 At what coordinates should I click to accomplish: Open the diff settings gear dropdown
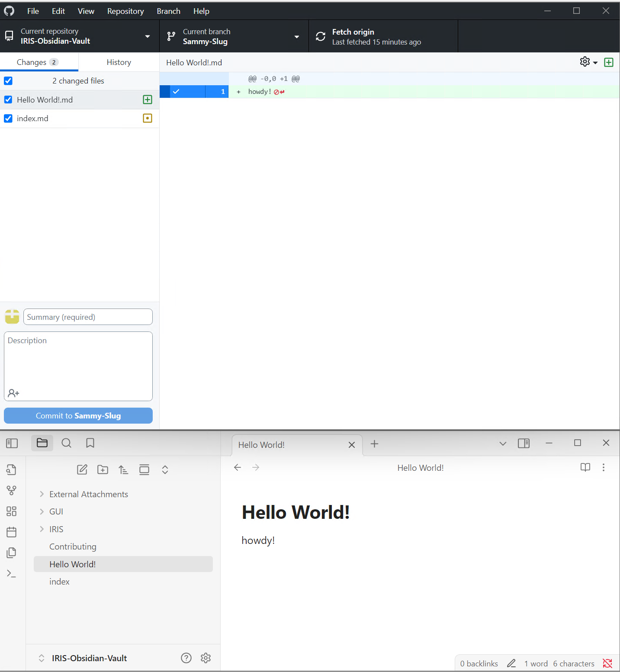[588, 62]
